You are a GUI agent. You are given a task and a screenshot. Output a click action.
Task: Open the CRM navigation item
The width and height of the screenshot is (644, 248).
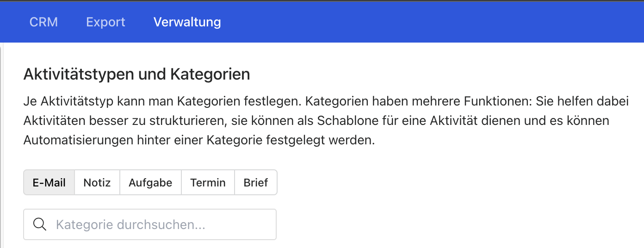(x=43, y=22)
